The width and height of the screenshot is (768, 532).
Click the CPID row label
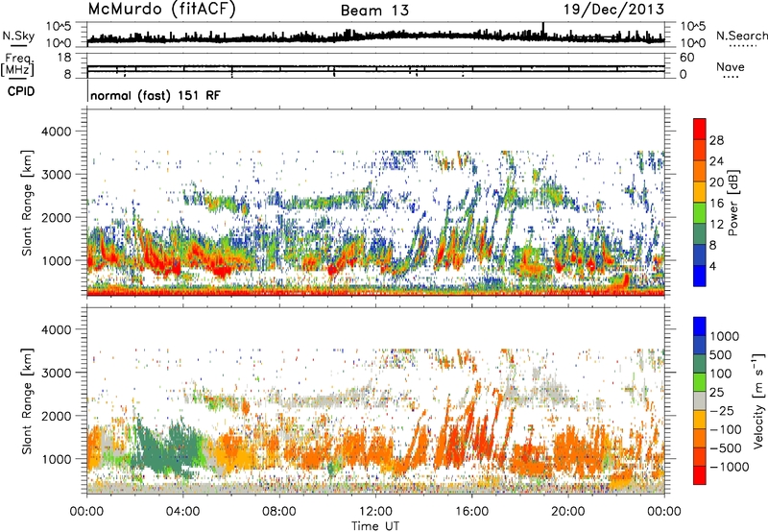[21, 91]
